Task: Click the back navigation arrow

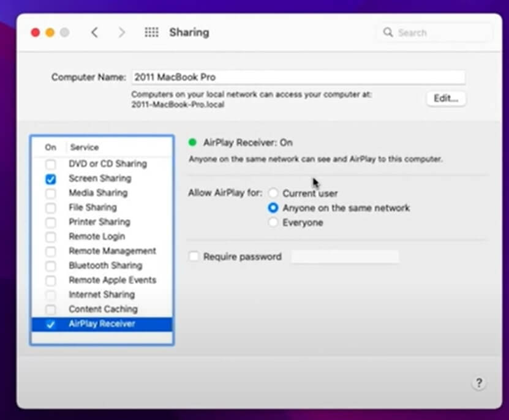Action: [x=94, y=32]
